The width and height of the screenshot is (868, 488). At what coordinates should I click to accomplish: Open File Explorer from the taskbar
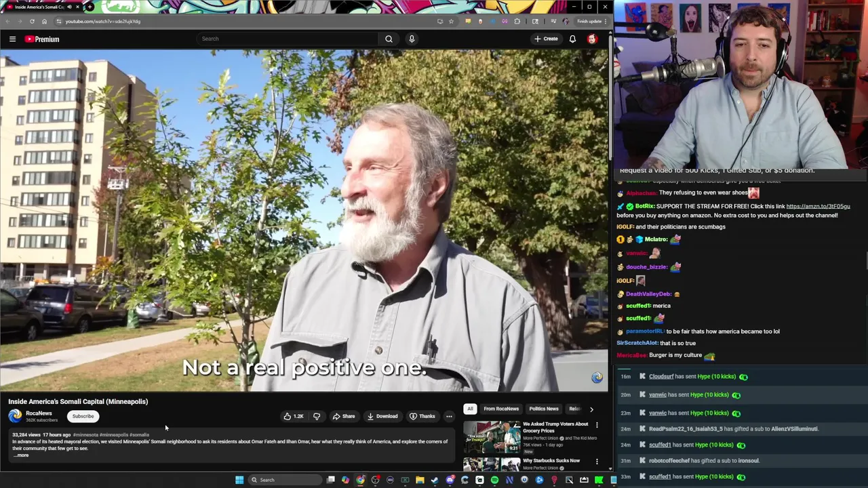point(420,480)
